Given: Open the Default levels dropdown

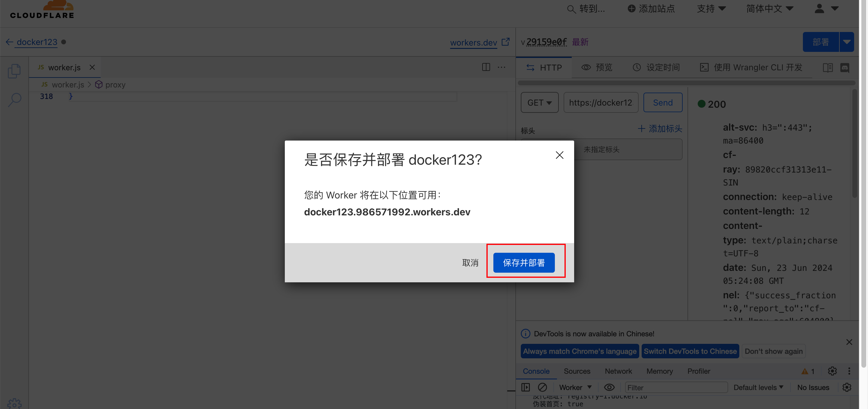Looking at the screenshot, I should (x=759, y=387).
